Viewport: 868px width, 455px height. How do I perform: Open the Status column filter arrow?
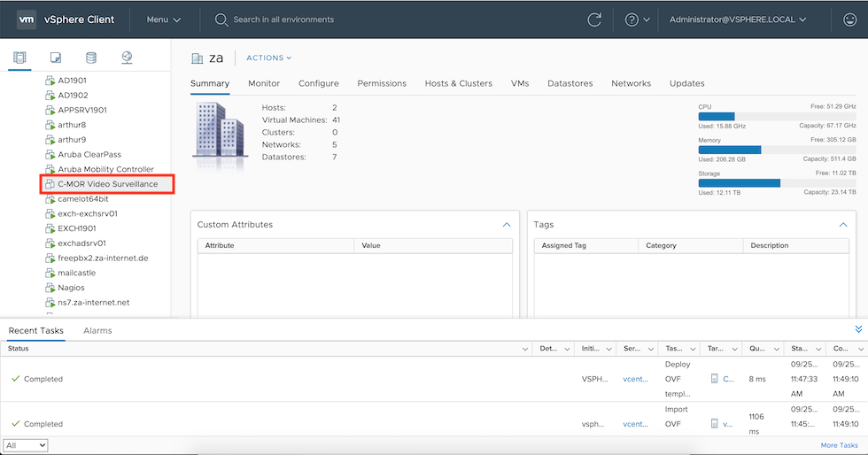coord(524,349)
